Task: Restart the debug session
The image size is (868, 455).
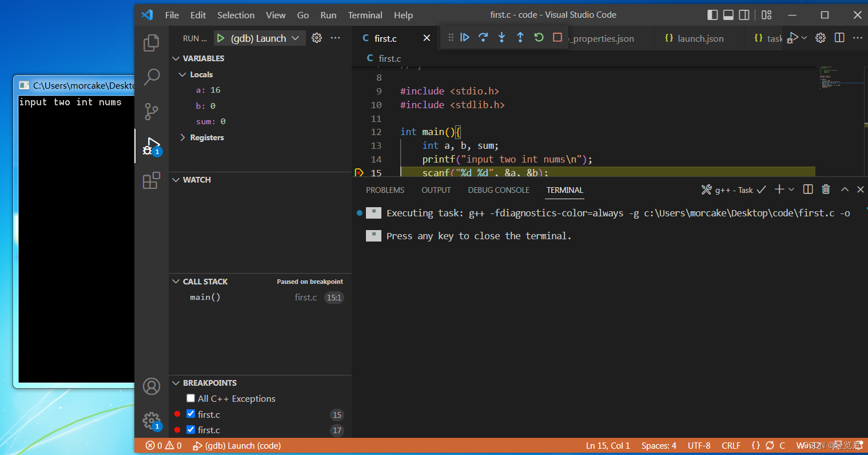Action: 538,37
